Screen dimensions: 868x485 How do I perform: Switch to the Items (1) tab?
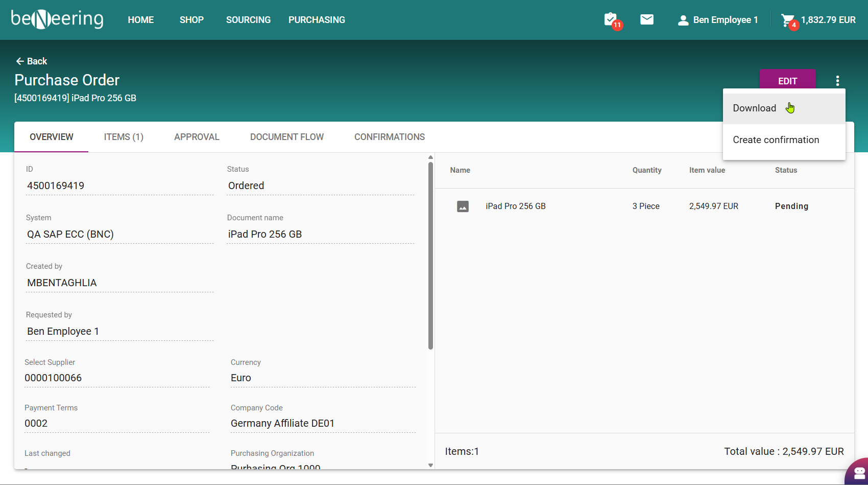click(x=124, y=137)
